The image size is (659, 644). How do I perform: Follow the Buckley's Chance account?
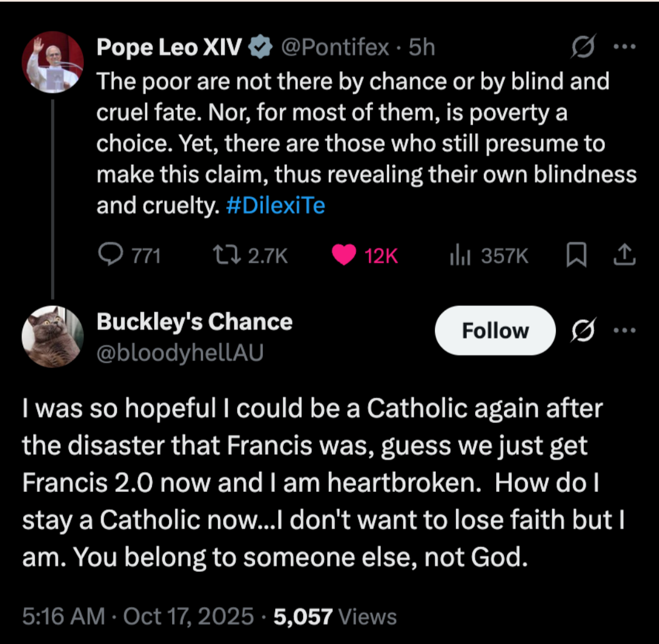(x=495, y=331)
